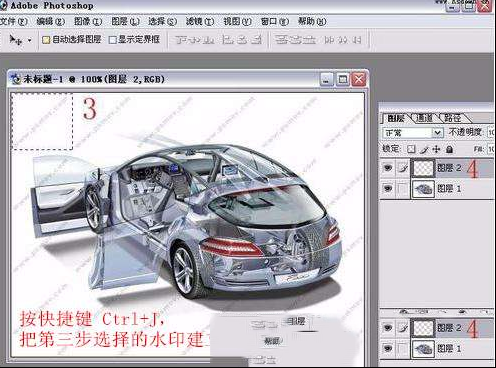Viewport: 496px width, 368px height.
Task: Click the Align vertical centers icon
Action: [195, 40]
